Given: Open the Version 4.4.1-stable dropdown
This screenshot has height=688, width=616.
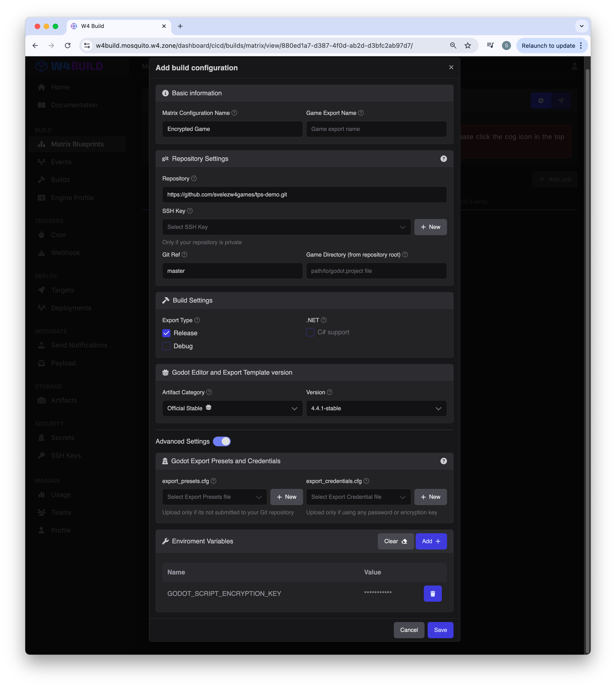Looking at the screenshot, I should tap(376, 408).
